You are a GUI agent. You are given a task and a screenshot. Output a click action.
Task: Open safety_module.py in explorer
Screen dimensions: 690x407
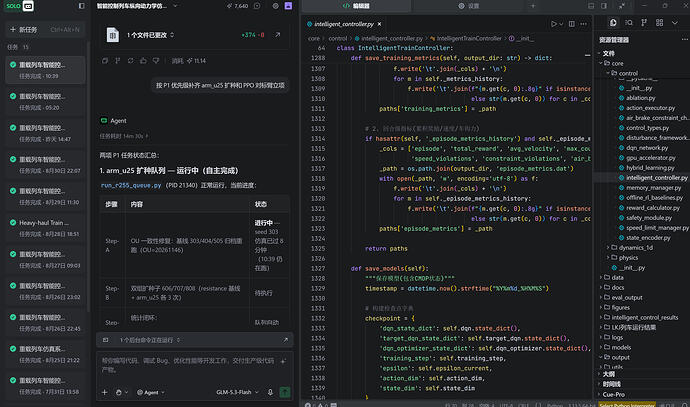(649, 218)
